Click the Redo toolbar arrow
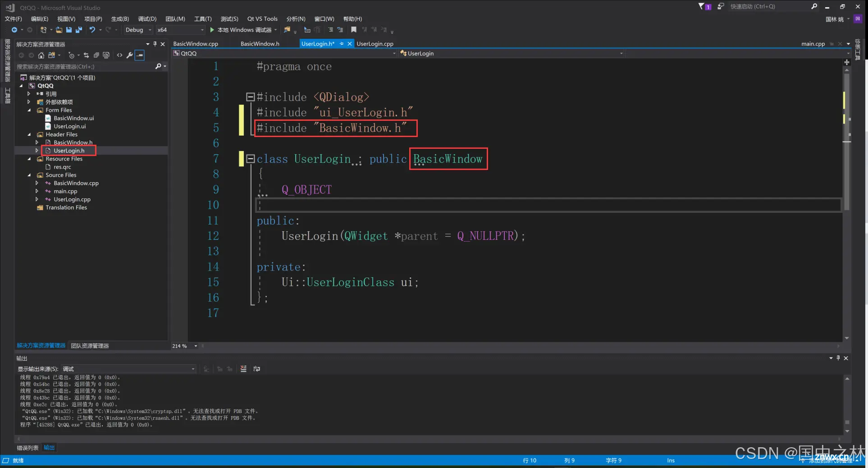Screen dimensions: 868x468 (x=108, y=30)
